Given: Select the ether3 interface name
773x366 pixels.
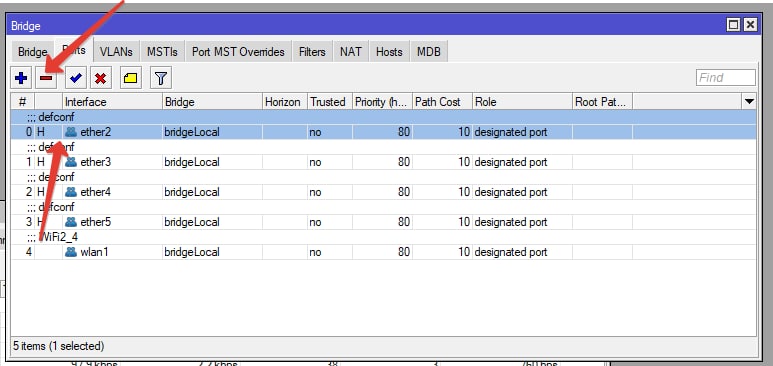Looking at the screenshot, I should click(x=96, y=162).
